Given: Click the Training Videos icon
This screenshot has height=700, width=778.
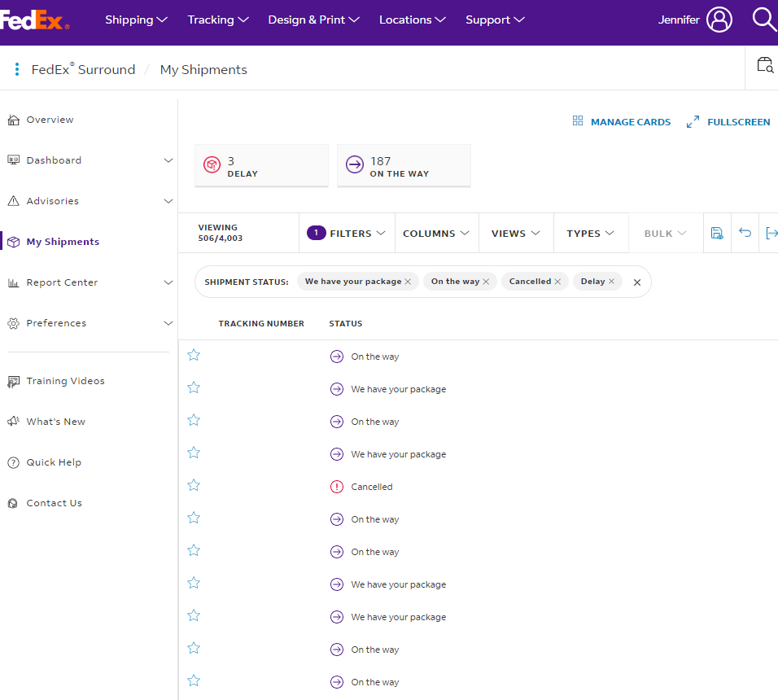Looking at the screenshot, I should pos(13,382).
